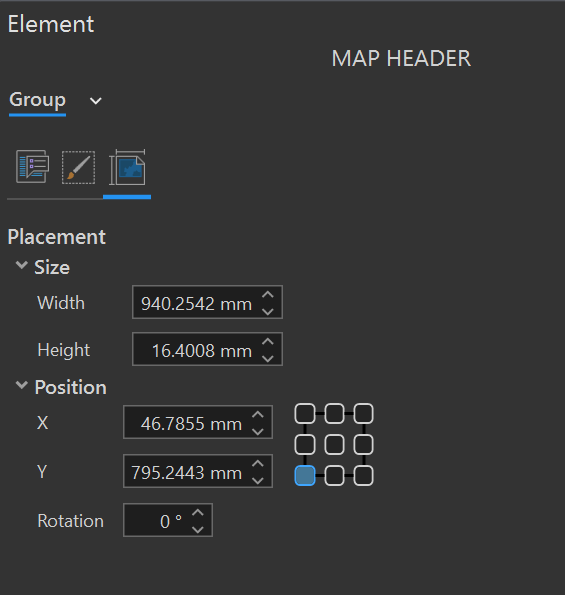Click the Rotation label
The image size is (565, 595).
(x=71, y=521)
